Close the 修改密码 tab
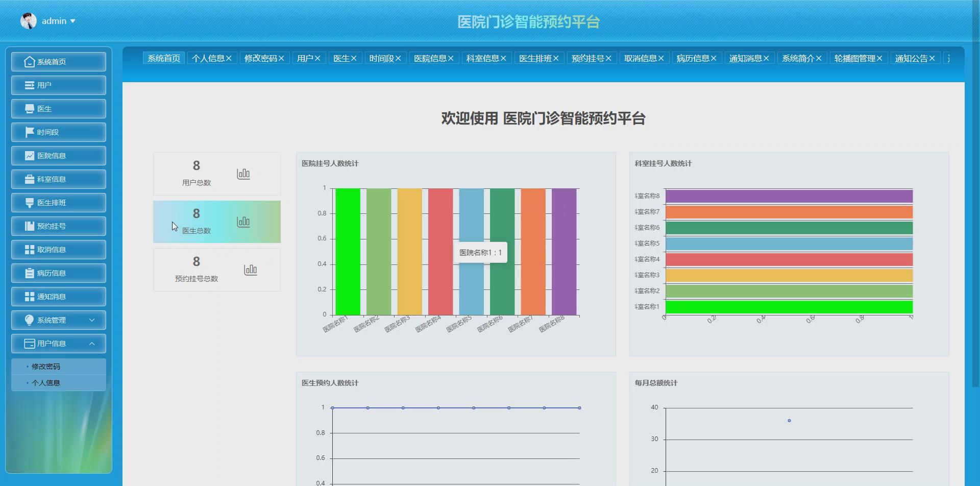Screen dimensions: 980x486 281,59
